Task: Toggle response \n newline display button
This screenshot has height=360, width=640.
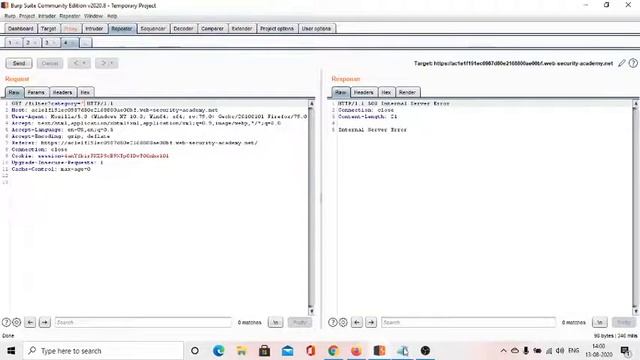Action: click(x=600, y=322)
